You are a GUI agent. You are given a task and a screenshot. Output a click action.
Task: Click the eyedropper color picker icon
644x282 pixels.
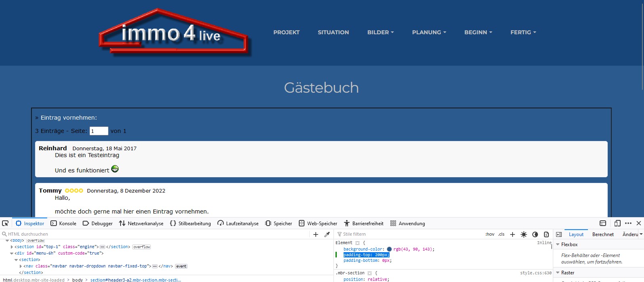(327, 234)
